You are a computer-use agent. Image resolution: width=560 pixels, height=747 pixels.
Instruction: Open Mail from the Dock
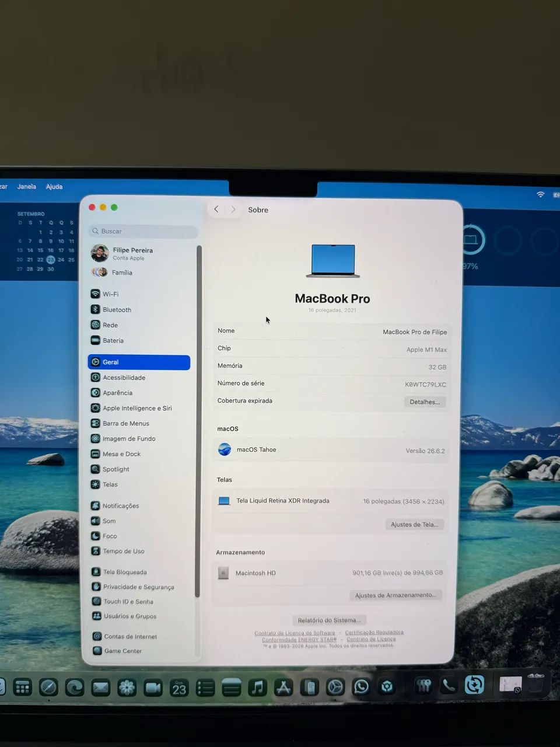tap(100, 687)
